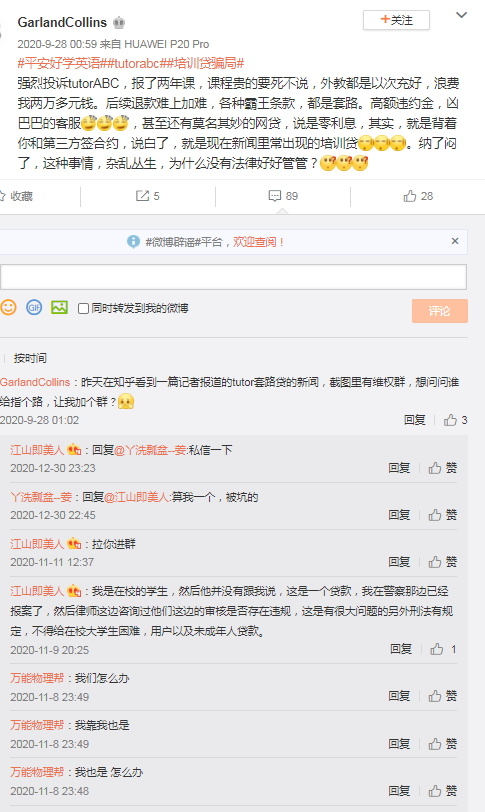Open the emoji picker smiley icon
Image resolution: width=485 pixels, height=812 pixels.
(8, 308)
